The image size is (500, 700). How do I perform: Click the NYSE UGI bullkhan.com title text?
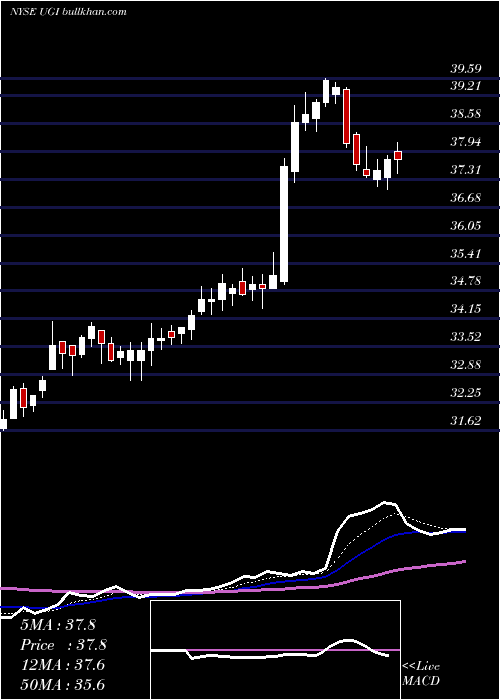pyautogui.click(x=68, y=11)
